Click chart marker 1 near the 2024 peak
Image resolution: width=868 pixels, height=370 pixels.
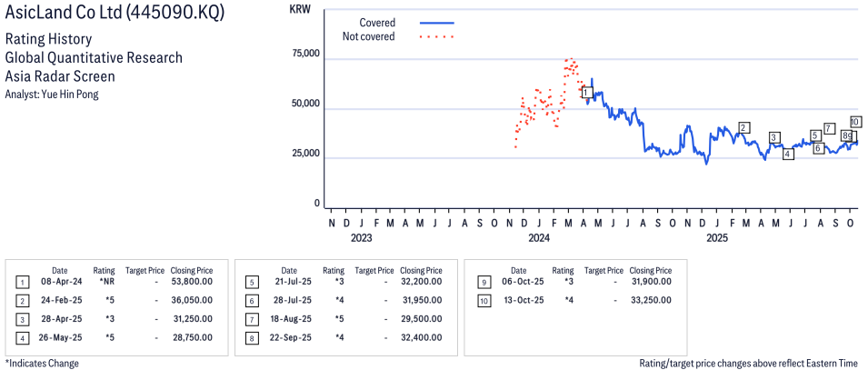[587, 92]
